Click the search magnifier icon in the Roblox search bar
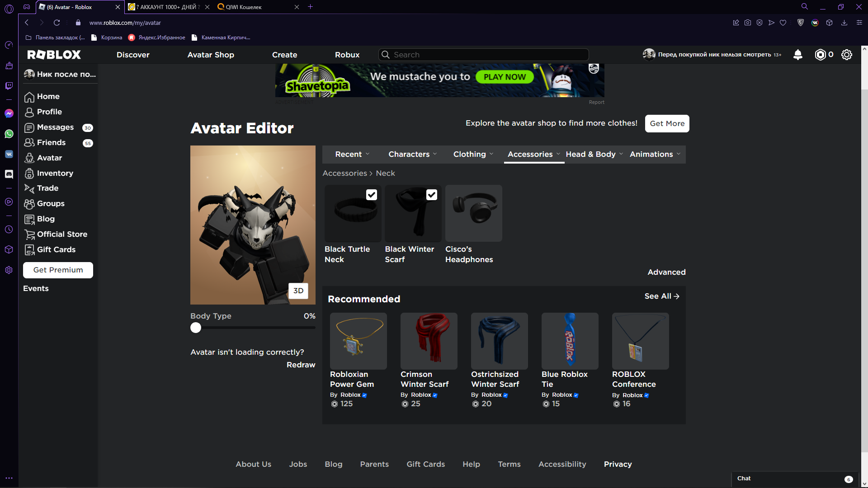868x488 pixels. [386, 55]
